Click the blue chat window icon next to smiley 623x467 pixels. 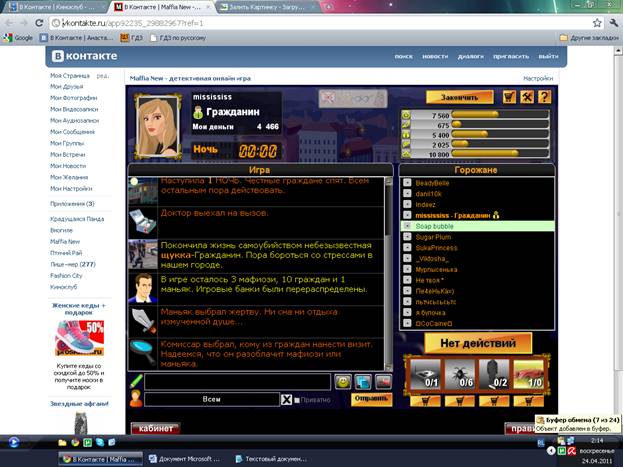point(363,382)
